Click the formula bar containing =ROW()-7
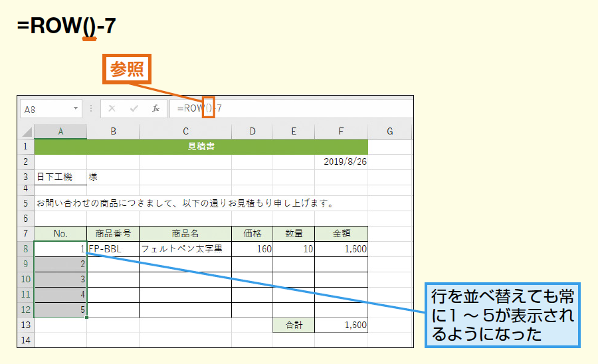This screenshot has width=598, height=364. click(x=291, y=109)
